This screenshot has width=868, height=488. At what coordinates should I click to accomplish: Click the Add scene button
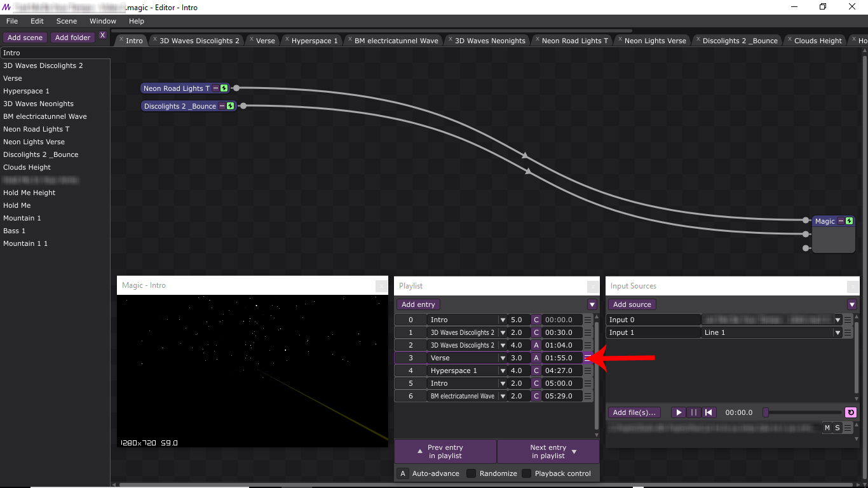25,37
